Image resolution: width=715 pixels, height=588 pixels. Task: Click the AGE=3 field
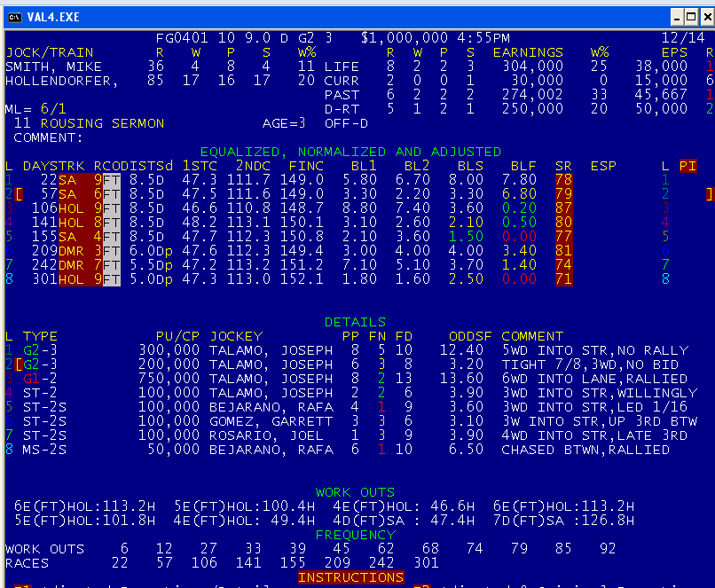(284, 123)
